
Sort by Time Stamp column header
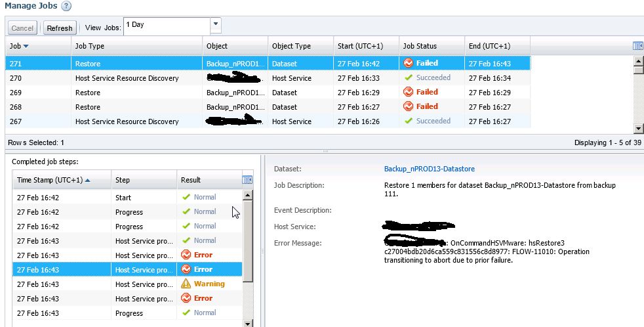pos(52,180)
